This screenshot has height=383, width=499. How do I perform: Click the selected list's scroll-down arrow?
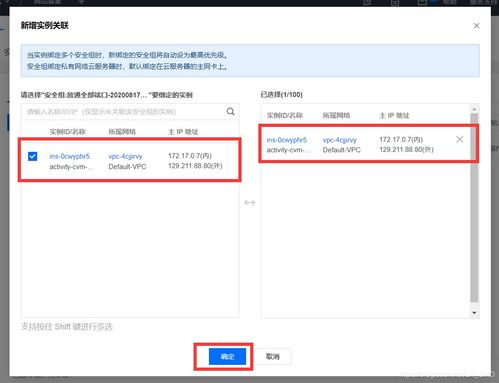coord(474,313)
